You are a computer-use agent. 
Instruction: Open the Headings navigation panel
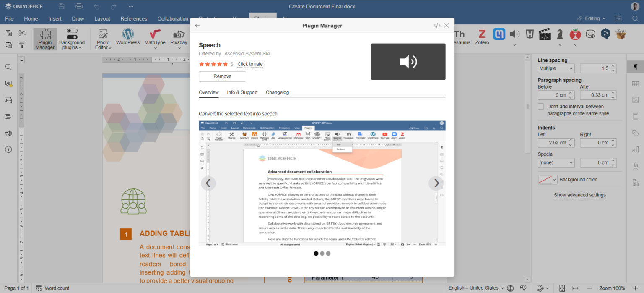pos(8,116)
